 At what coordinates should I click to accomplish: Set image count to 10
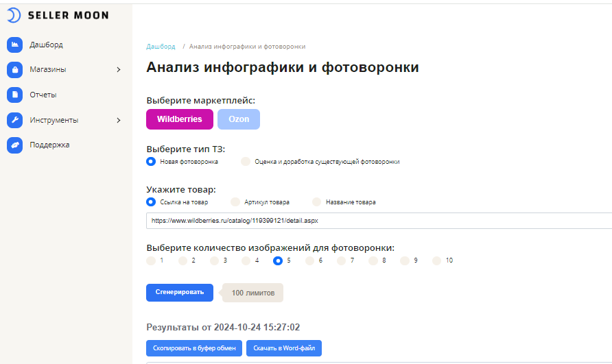437,260
